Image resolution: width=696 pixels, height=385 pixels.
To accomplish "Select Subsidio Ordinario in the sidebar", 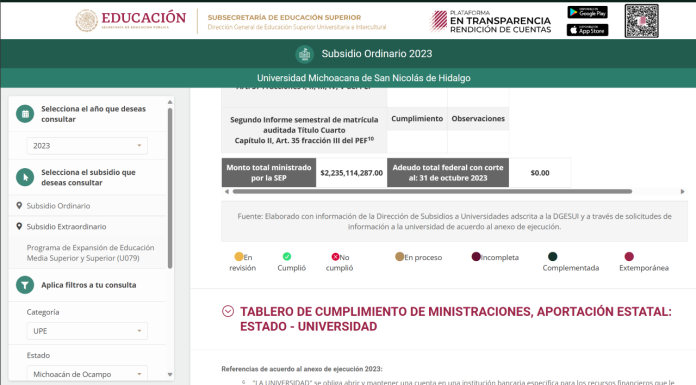I will pos(58,206).
